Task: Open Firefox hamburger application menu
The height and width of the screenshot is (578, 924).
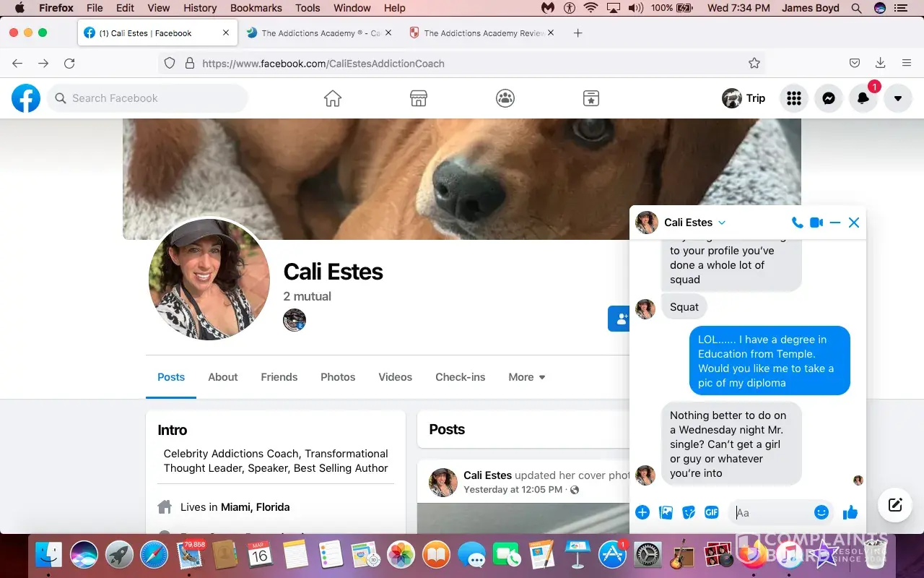Action: click(907, 64)
